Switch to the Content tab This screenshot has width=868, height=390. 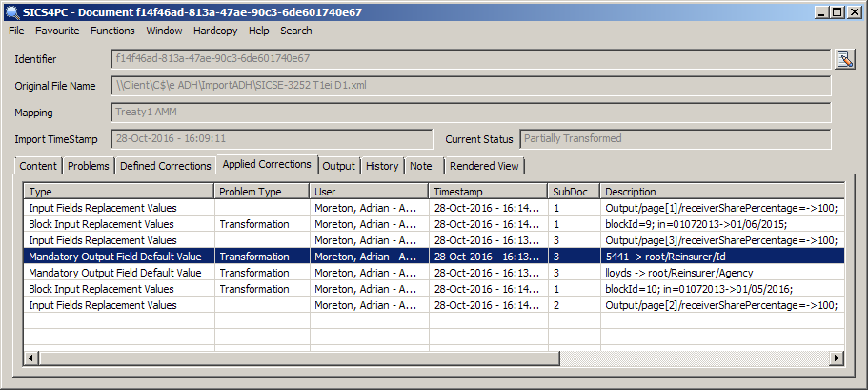pyautogui.click(x=39, y=166)
